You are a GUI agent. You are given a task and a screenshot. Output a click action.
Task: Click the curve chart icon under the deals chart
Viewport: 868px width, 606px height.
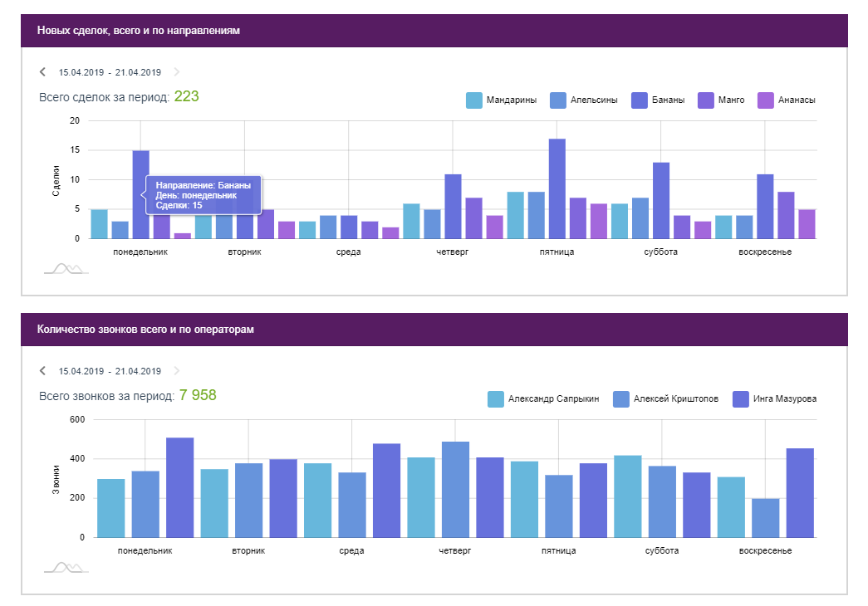coord(66,268)
